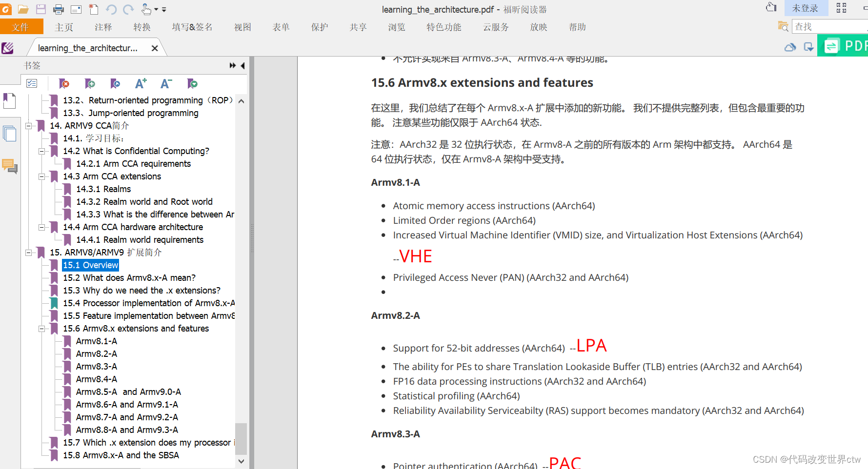Click the download document icon

pyautogui.click(x=808, y=47)
